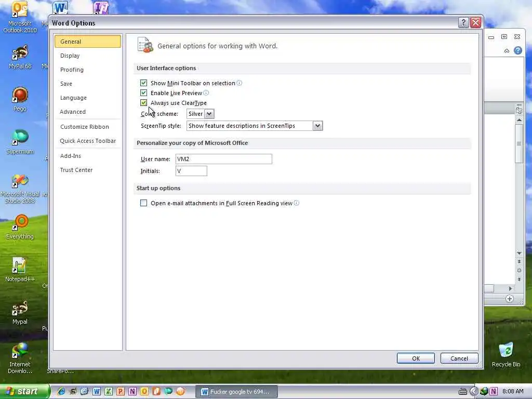Click Next Page double arrow in Word
The width and height of the screenshot is (532, 399).
click(519, 279)
